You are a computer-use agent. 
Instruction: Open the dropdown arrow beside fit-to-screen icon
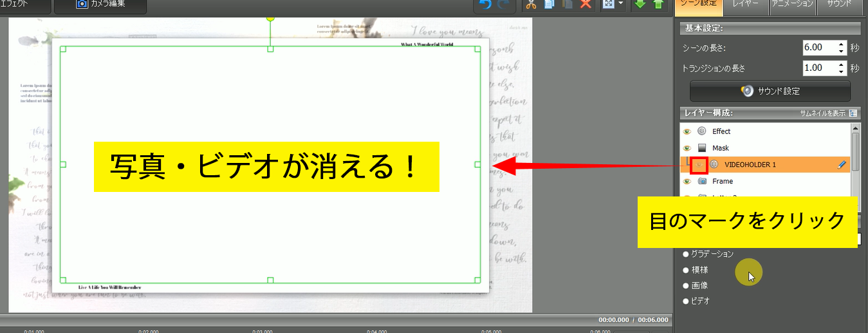tap(621, 5)
